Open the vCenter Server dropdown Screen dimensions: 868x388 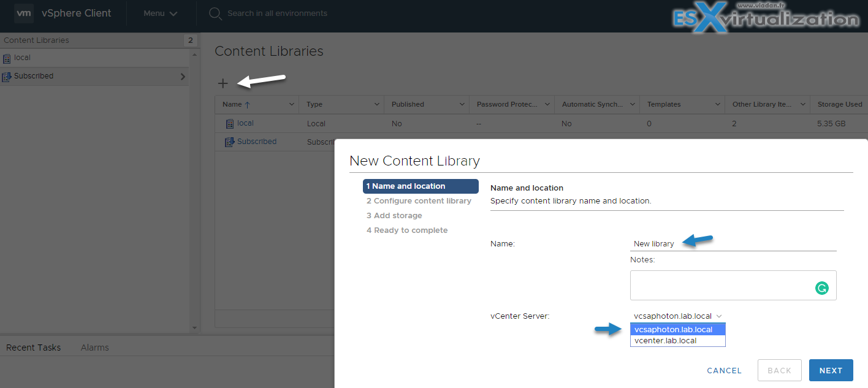click(678, 316)
